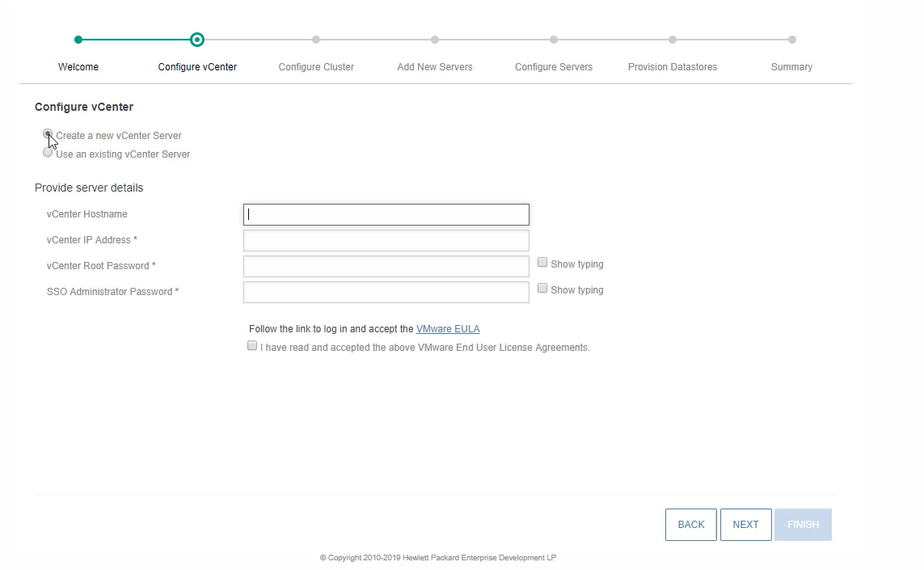The width and height of the screenshot is (924, 570).
Task: Select the Configure Cluster step label
Action: click(316, 67)
